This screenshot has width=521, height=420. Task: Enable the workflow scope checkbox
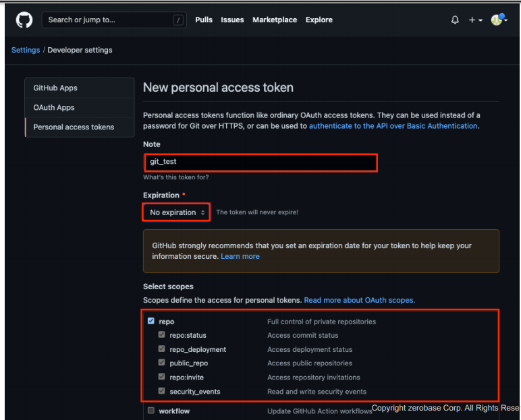151,411
